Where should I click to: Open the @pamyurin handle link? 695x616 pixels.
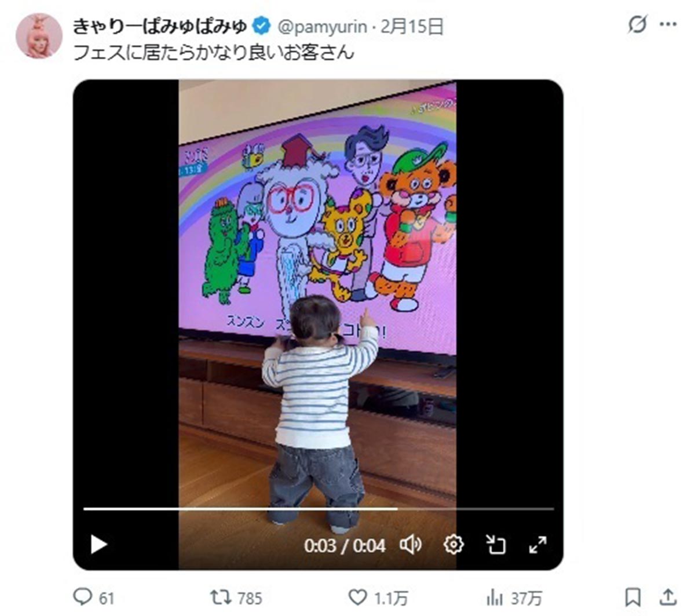pyautogui.click(x=323, y=26)
